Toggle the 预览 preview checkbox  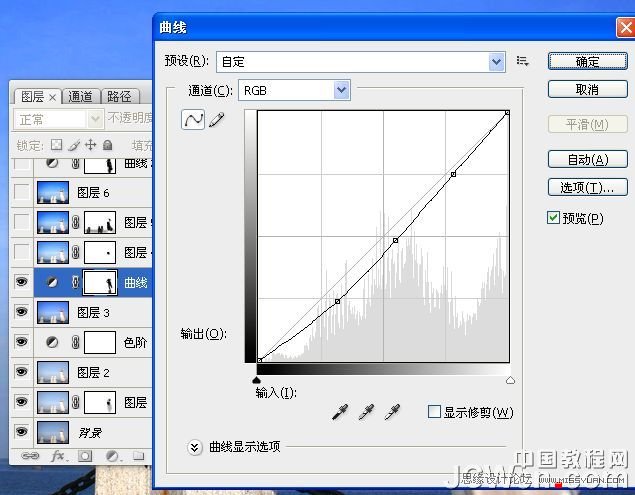(x=554, y=218)
